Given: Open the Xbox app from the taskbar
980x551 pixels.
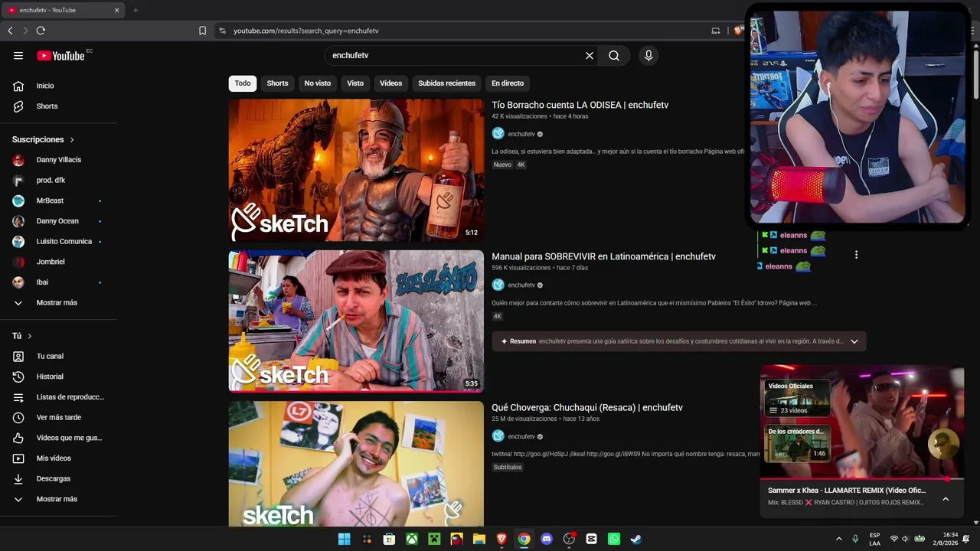Looking at the screenshot, I should 412,539.
